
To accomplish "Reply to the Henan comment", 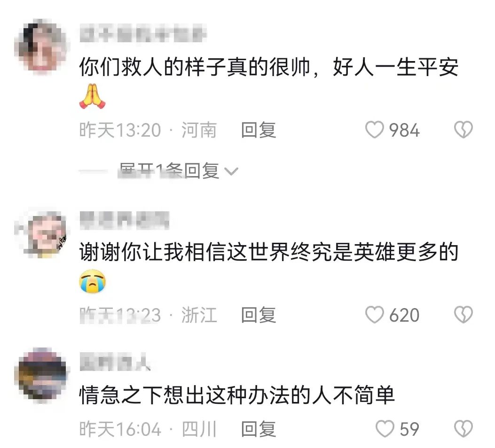I will 259,130.
